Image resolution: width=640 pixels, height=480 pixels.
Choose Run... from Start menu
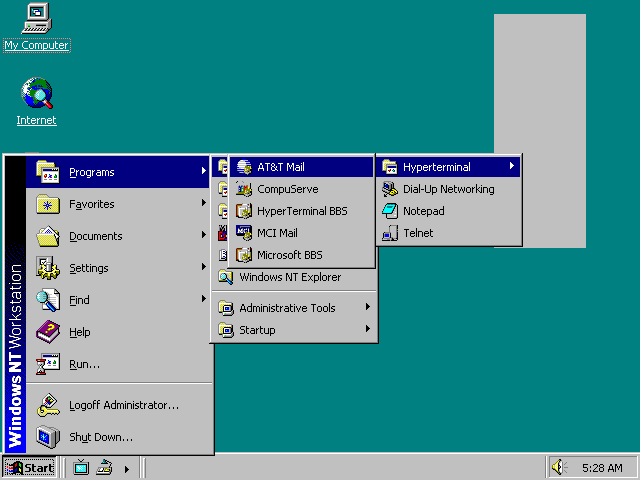coord(118,364)
